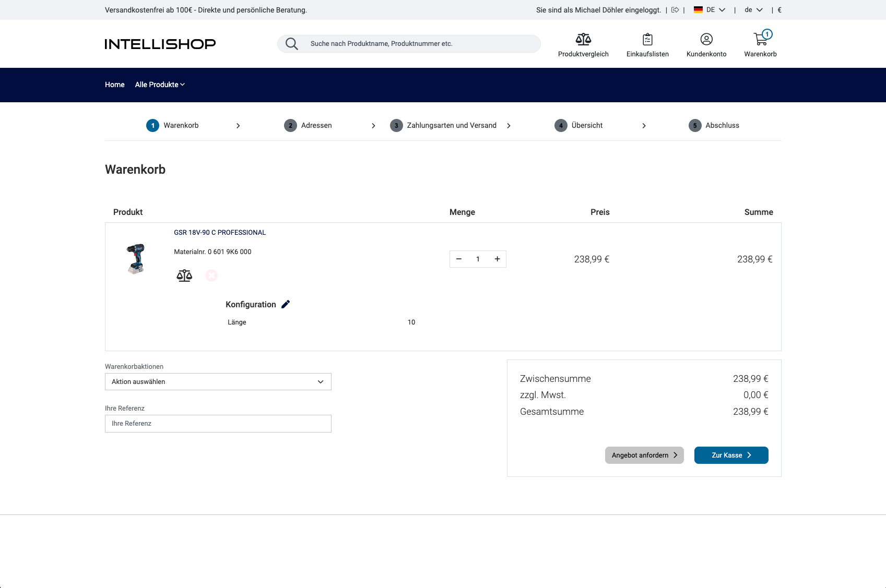This screenshot has width=886, height=588.
Task: Click chevron after Warenkorb step
Action: (x=238, y=126)
